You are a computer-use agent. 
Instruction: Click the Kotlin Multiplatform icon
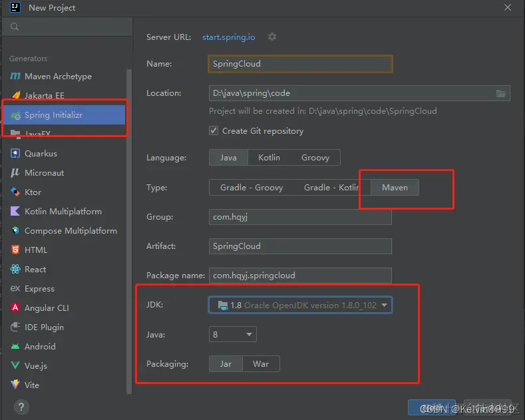[15, 211]
